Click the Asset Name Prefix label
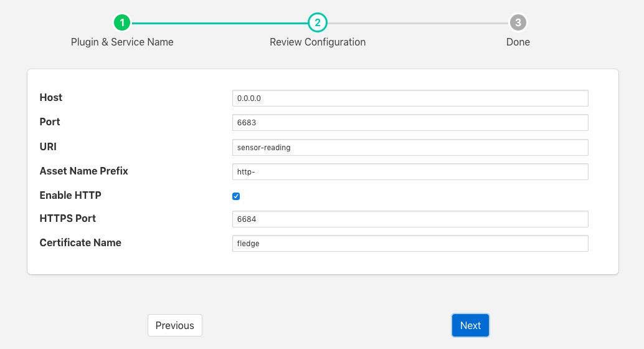This screenshot has width=644, height=349. [x=83, y=171]
